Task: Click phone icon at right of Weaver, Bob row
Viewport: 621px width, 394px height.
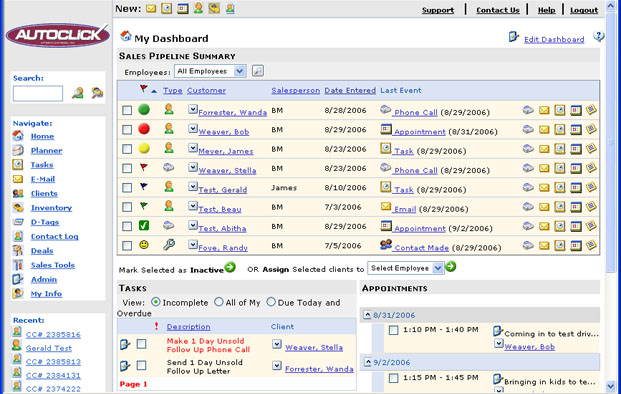Action: point(528,129)
